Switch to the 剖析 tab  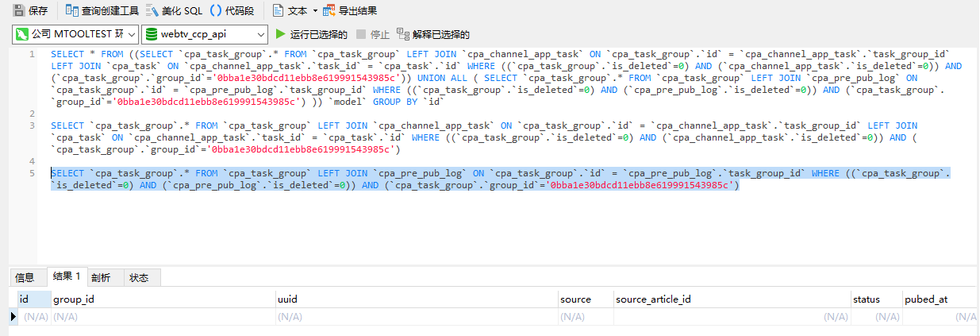(101, 277)
